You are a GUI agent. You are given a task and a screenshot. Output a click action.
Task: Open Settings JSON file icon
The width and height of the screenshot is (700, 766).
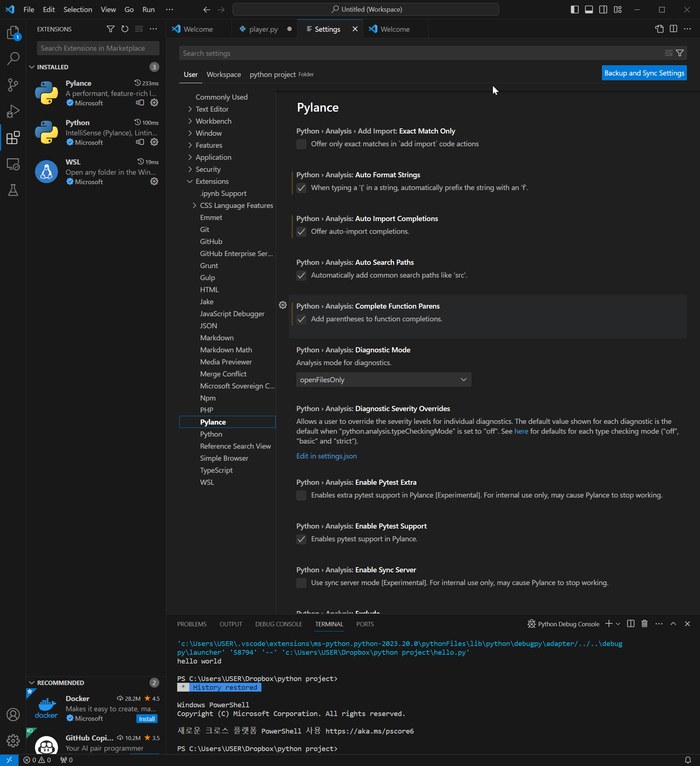[x=660, y=29]
